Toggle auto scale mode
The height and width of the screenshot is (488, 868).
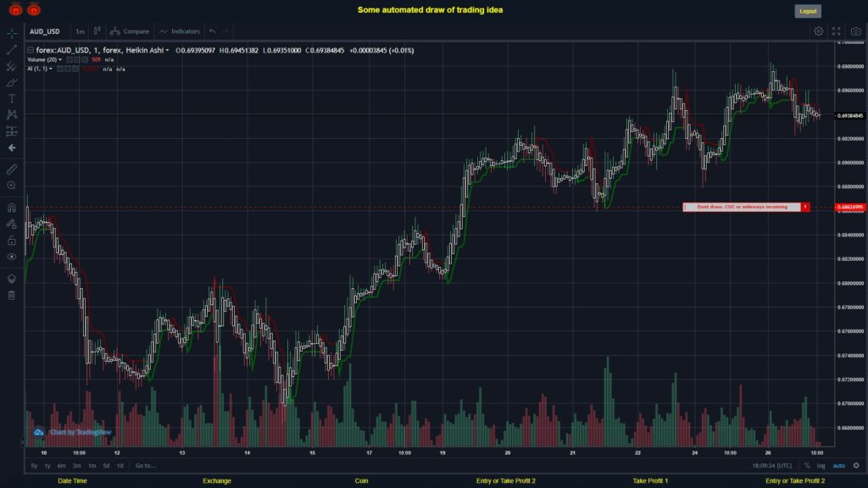click(839, 466)
